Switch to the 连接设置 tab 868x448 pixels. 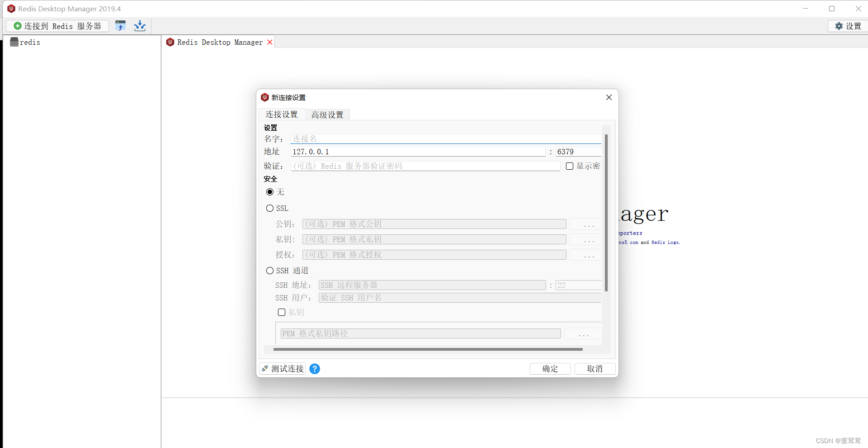pos(282,114)
